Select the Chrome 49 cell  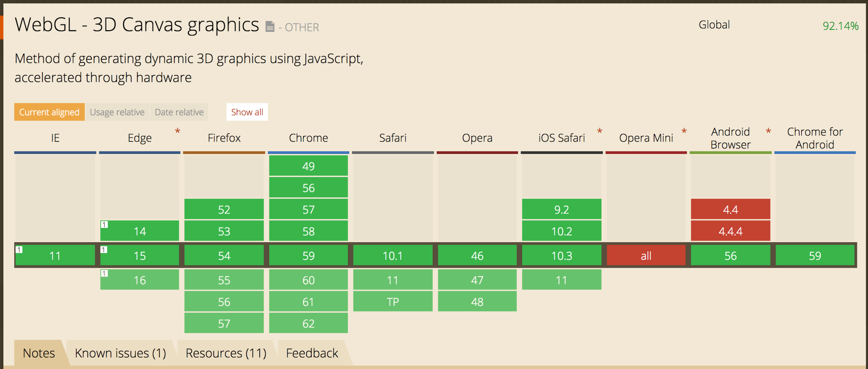pyautogui.click(x=308, y=166)
